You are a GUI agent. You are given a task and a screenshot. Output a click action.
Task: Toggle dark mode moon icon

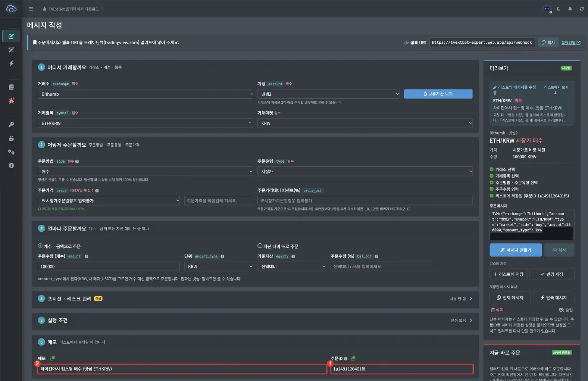click(558, 9)
